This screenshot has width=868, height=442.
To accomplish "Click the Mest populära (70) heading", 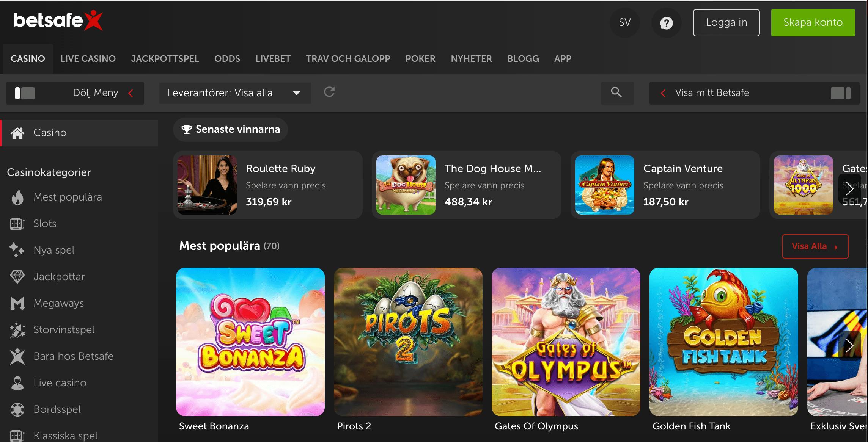I will (x=229, y=246).
